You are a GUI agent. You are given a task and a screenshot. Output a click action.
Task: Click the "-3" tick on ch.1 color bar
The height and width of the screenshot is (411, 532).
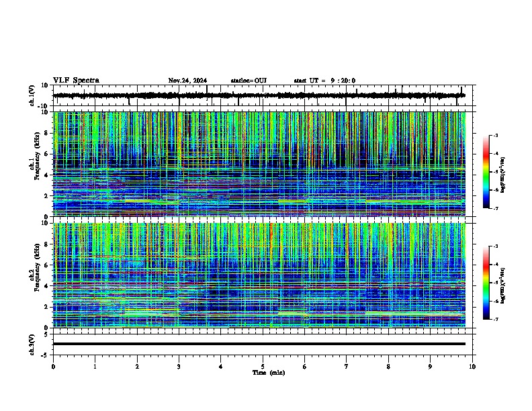(495, 136)
